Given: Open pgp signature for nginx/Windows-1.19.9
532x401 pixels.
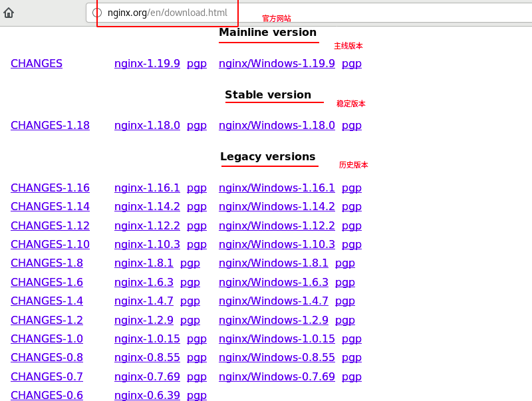Looking at the screenshot, I should coord(352,64).
